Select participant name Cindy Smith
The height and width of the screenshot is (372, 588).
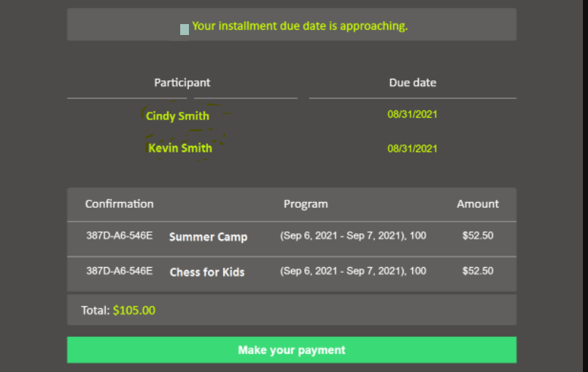(x=177, y=116)
